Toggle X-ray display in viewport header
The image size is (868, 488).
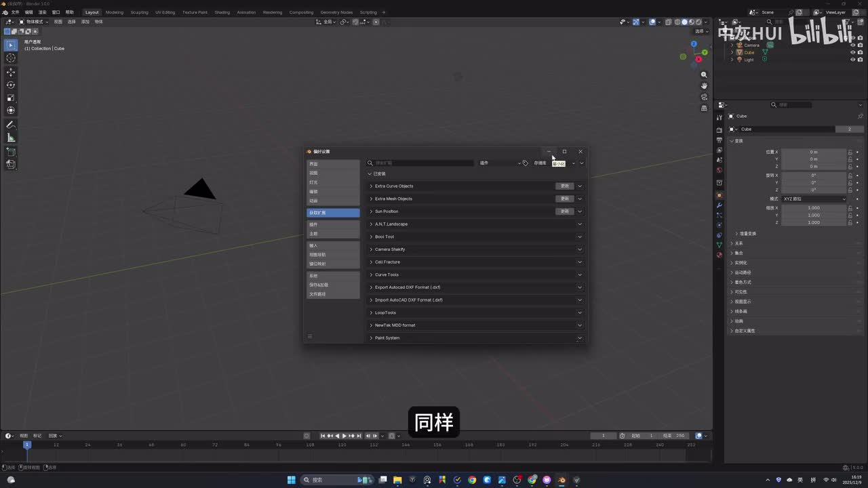(669, 22)
